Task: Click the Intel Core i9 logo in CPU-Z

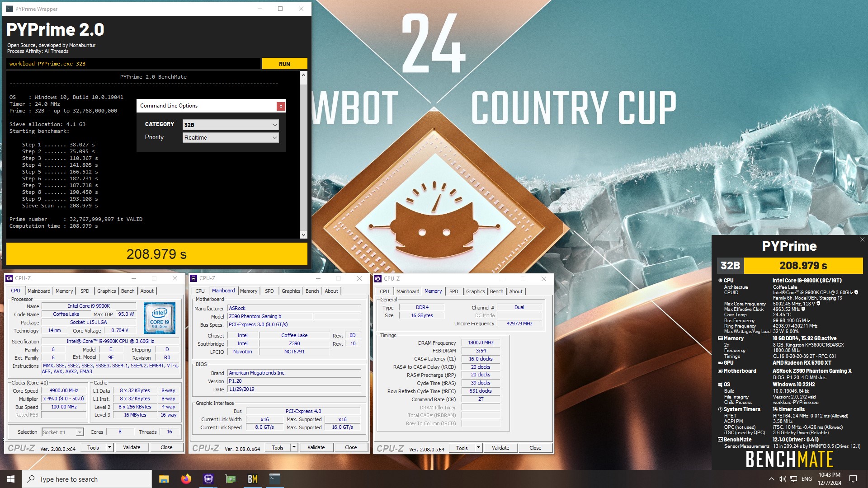Action: (x=160, y=318)
